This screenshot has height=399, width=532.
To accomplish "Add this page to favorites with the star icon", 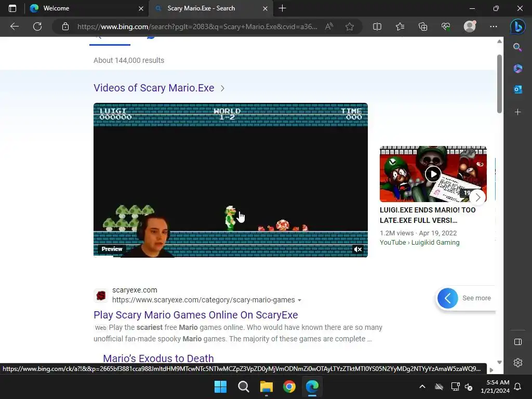I will click(350, 26).
